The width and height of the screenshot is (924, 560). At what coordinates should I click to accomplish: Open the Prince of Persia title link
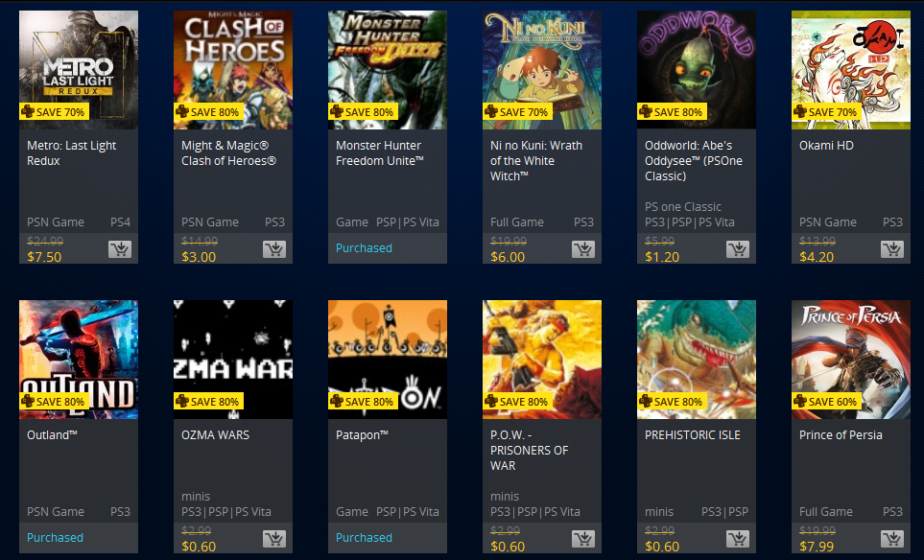[841, 435]
